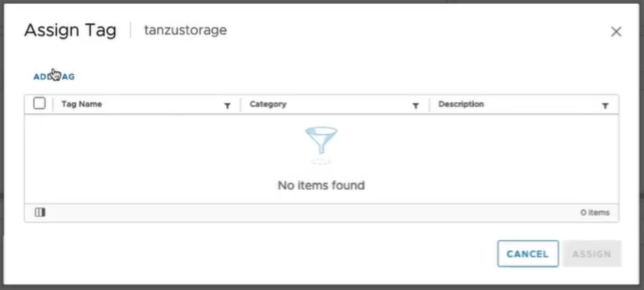
Task: Open the Category column filter
Action: click(416, 106)
